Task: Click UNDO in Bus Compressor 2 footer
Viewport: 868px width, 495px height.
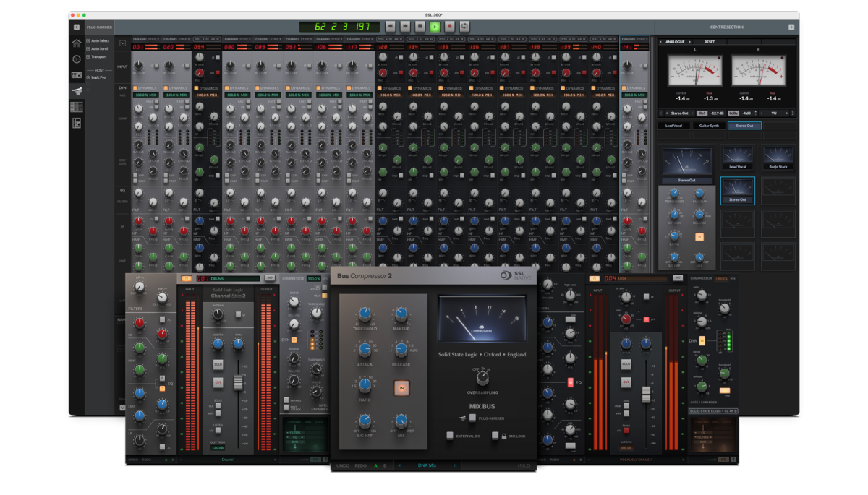Action: pos(343,466)
